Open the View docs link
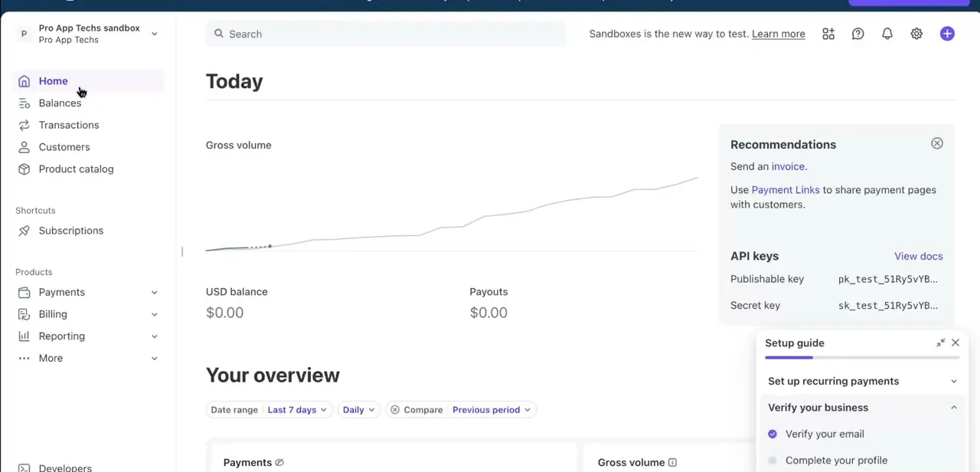Screen dimensions: 980x472 point(919,256)
